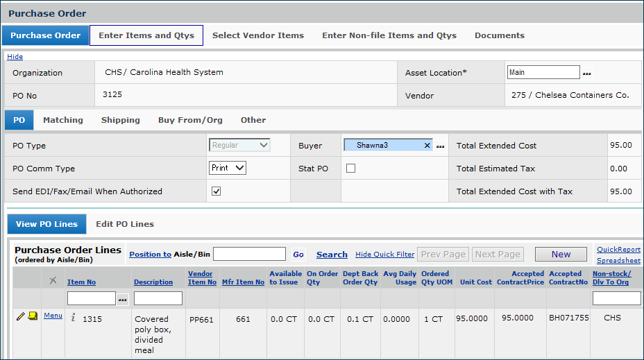644x360 pixels.
Task: Open the QuickReport link
Action: click(x=618, y=250)
